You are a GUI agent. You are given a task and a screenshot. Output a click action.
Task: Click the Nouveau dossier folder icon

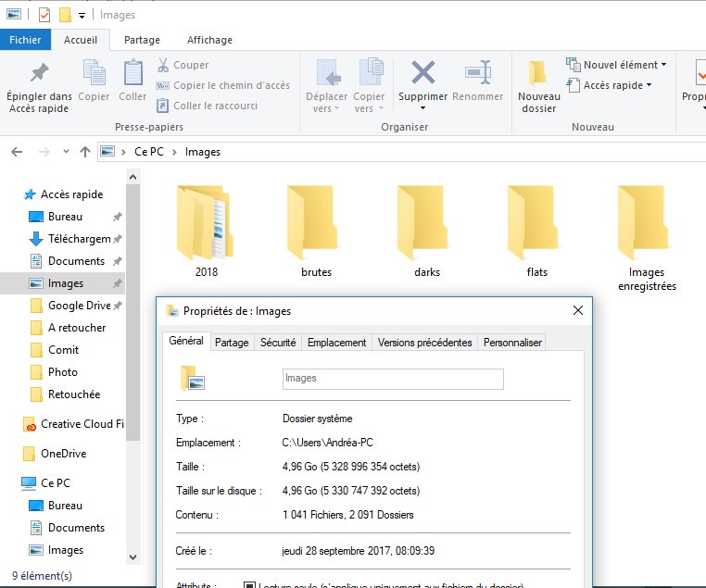(538, 73)
